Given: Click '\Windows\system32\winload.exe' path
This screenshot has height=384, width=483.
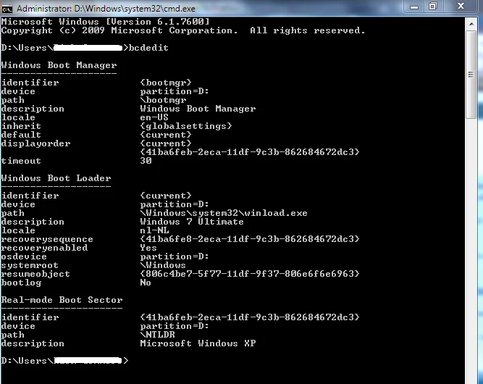Looking at the screenshot, I should [224, 213].
